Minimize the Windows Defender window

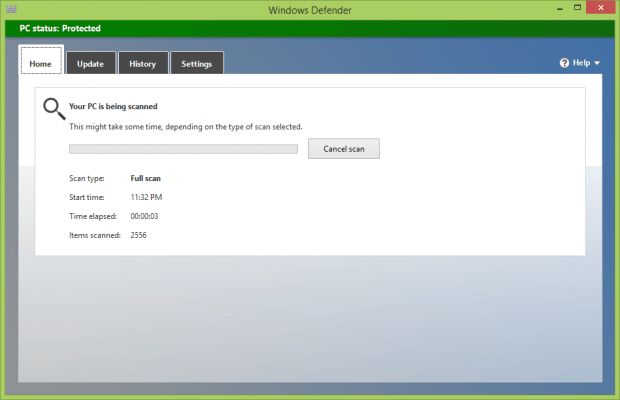[560, 9]
